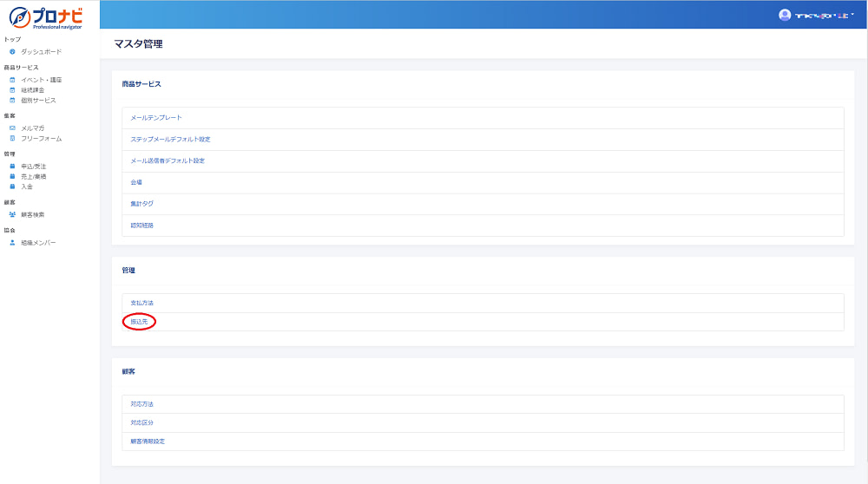Open 入金 in the sidebar

27,186
